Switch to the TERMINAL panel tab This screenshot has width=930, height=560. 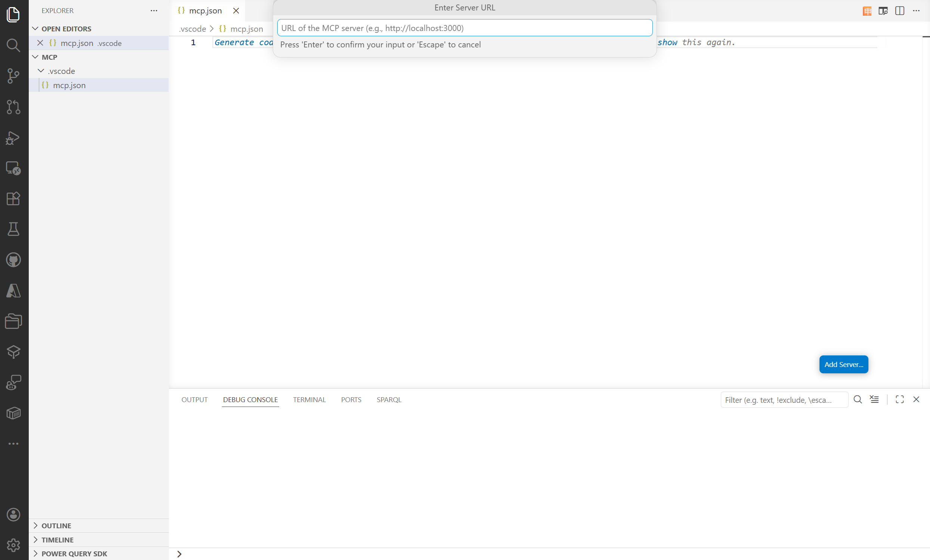[x=309, y=399]
